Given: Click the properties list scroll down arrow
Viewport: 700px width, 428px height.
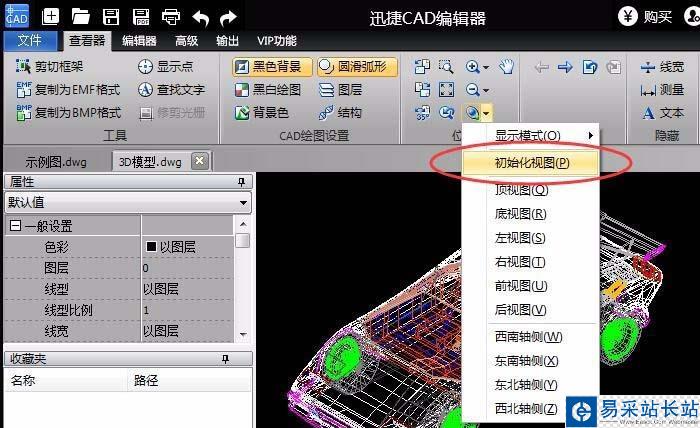Looking at the screenshot, I should (243, 334).
